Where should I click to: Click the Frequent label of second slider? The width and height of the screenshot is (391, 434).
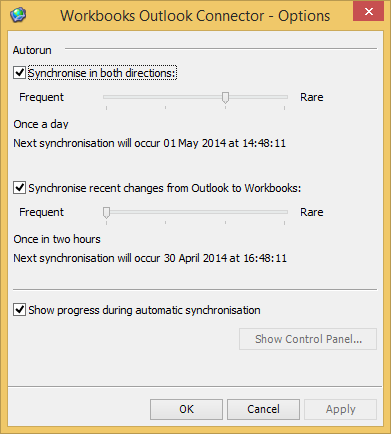pyautogui.click(x=41, y=212)
